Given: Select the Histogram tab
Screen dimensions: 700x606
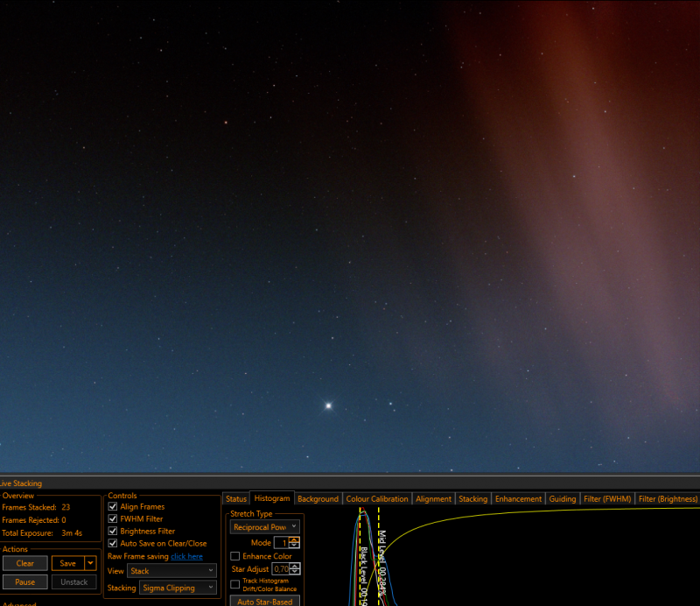Looking at the screenshot, I should pos(272,498).
